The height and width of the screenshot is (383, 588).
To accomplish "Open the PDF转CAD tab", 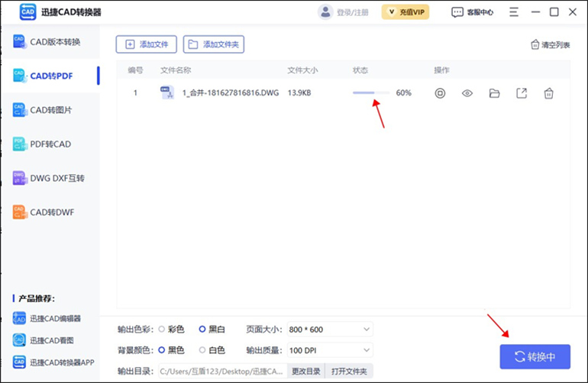I will [50, 144].
